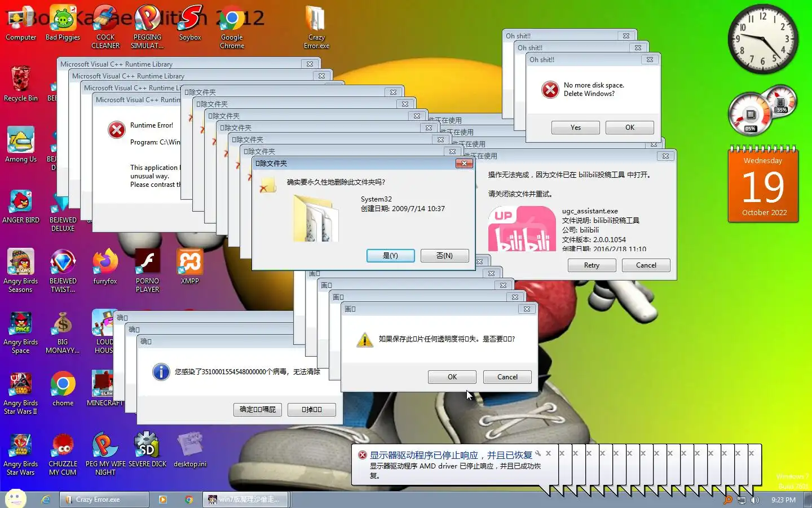Click the Start button on the taskbar

coord(16,499)
